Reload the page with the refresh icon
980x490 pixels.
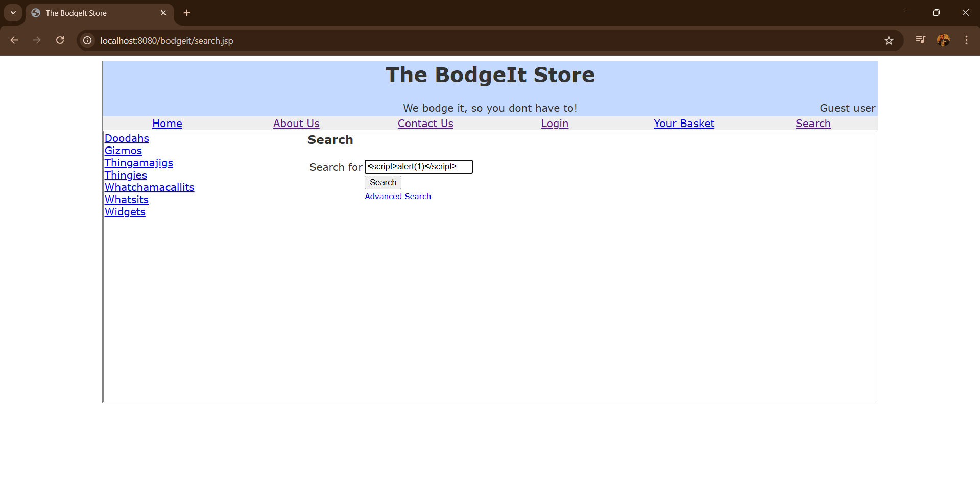pyautogui.click(x=60, y=40)
